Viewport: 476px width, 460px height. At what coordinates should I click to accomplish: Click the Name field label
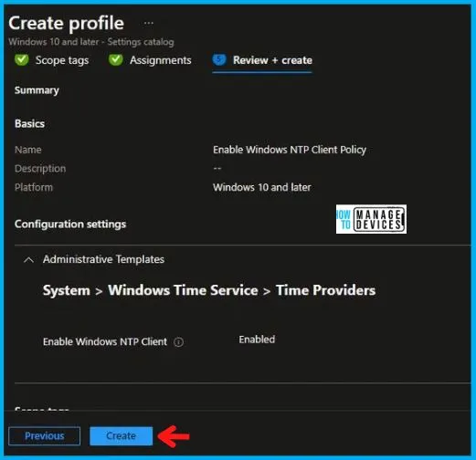pos(28,150)
